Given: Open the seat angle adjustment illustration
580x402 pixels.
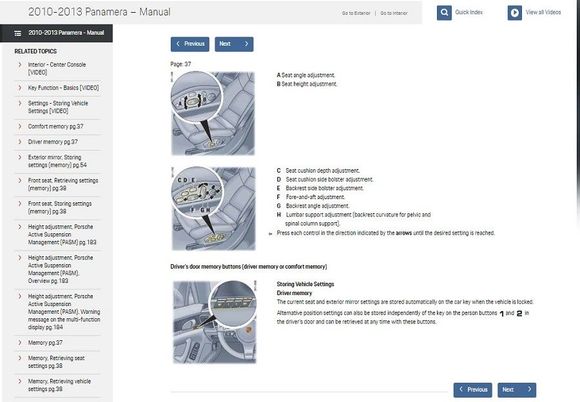Looking at the screenshot, I should point(213,113).
